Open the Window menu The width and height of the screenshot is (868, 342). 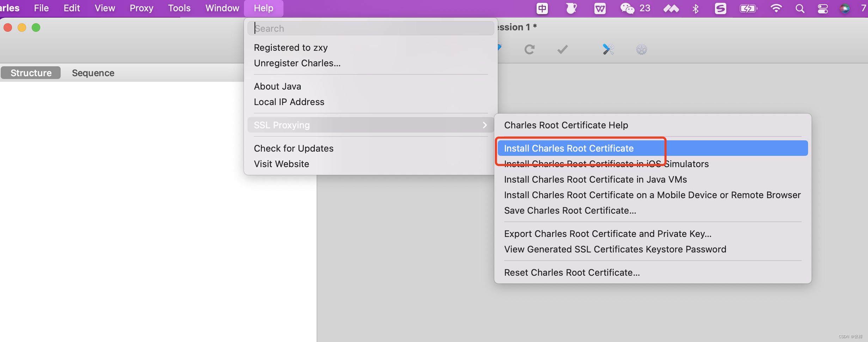point(222,8)
